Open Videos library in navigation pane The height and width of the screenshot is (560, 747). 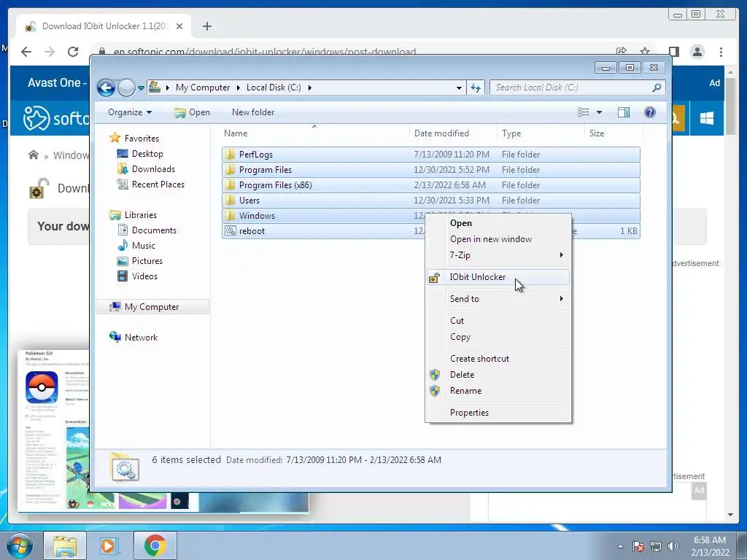pyautogui.click(x=144, y=276)
